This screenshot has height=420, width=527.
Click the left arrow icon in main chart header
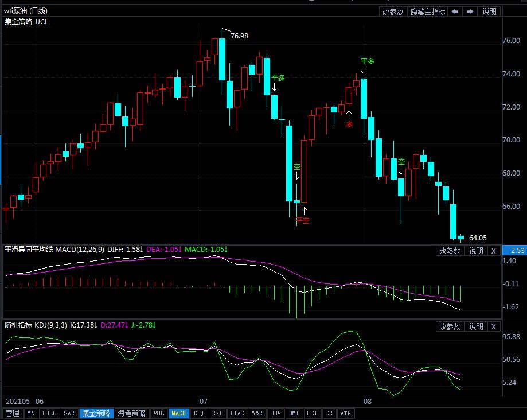tap(455, 11)
